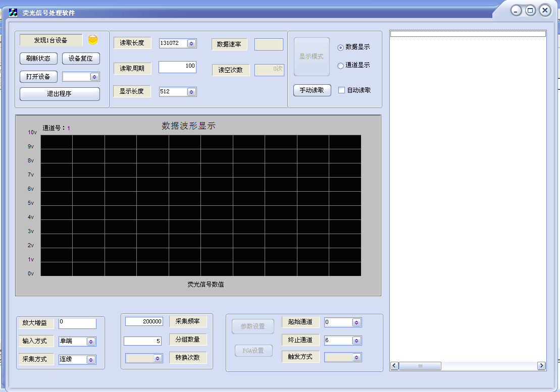Click scrollbar right arrow in log panel
Viewport: 560px width, 392px height.
click(541, 366)
